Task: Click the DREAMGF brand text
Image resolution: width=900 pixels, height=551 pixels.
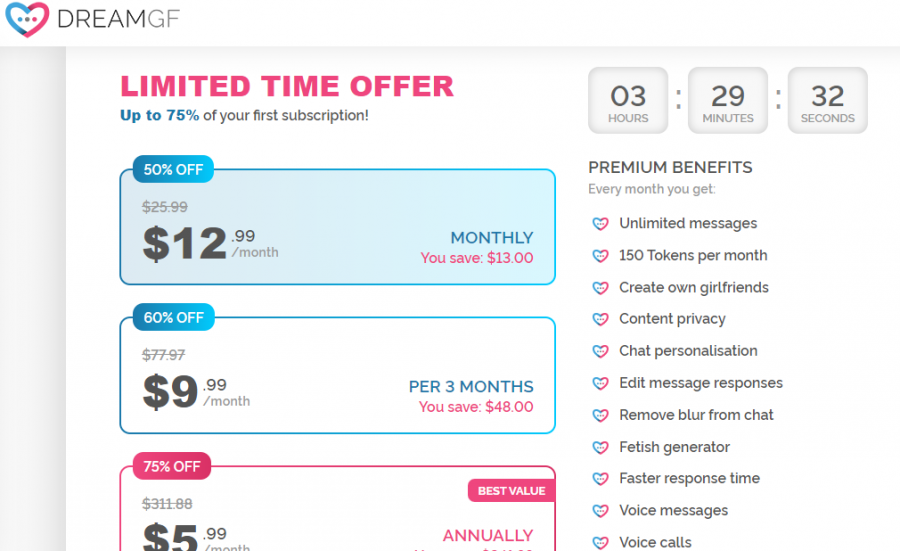Action: tap(118, 20)
